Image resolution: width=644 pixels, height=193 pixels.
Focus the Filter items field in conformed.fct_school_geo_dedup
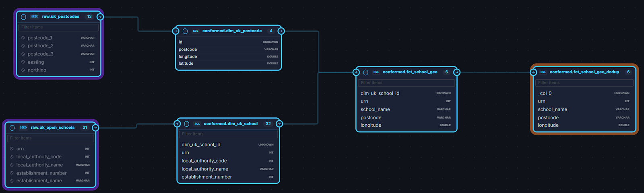click(584, 83)
